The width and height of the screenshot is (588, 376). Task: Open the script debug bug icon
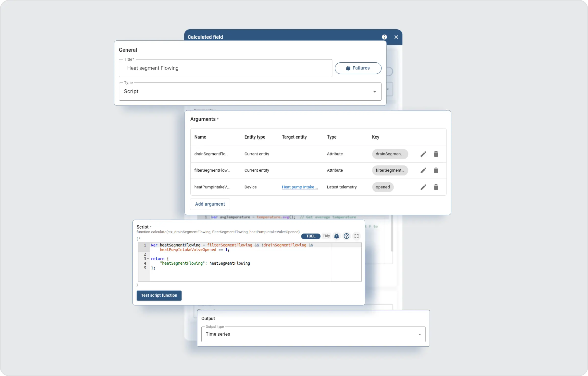[337, 236]
